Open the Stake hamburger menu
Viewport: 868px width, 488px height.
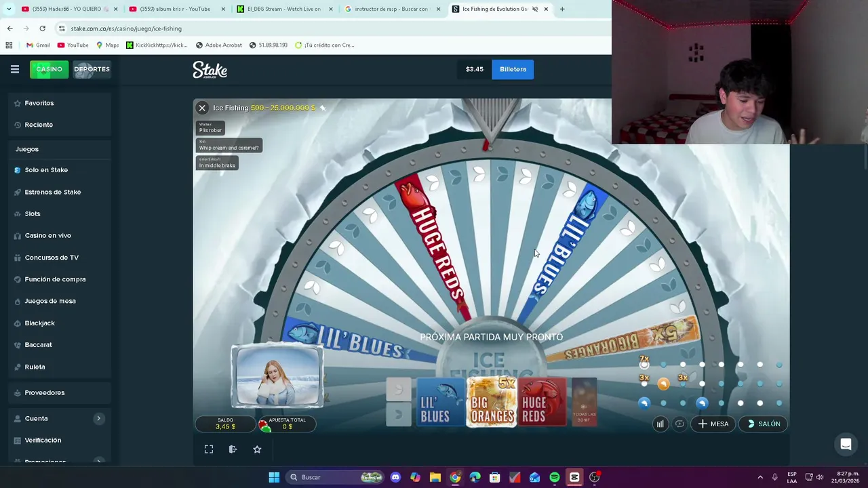14,69
